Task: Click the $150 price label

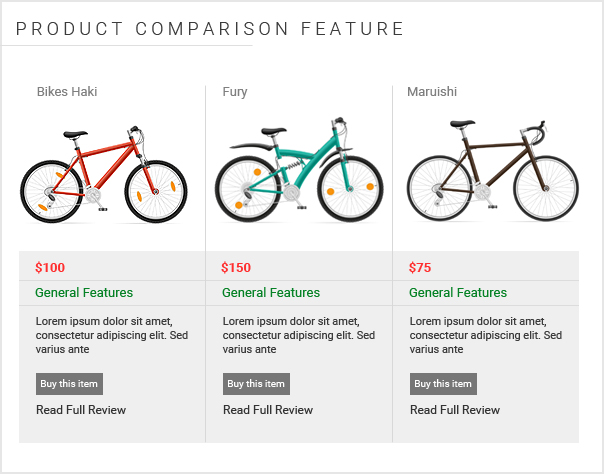Action: coord(236,267)
